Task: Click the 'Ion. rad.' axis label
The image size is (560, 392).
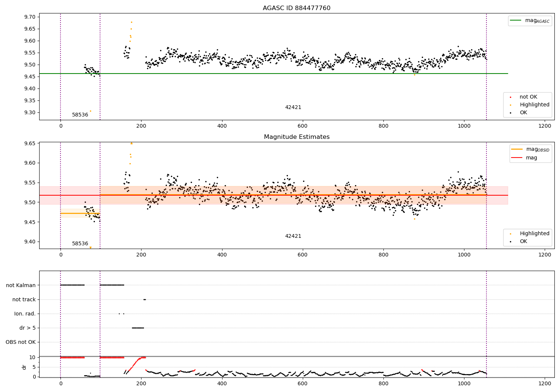Action: click(x=25, y=314)
